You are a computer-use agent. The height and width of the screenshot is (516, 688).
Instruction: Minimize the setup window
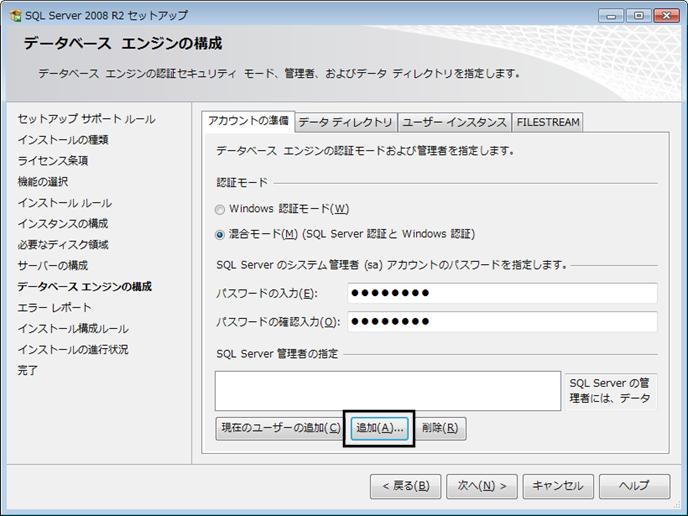tap(611, 16)
